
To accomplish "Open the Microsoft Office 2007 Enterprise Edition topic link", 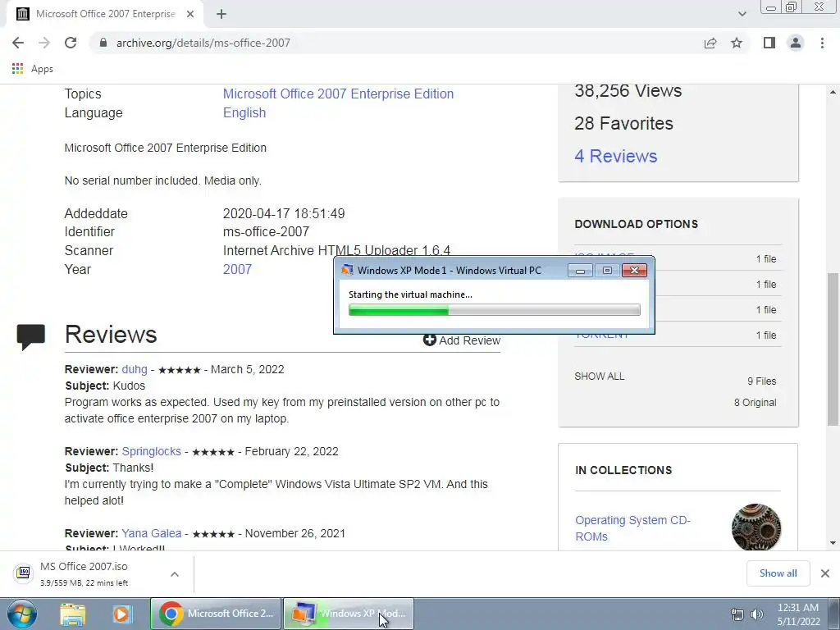I will click(x=338, y=94).
